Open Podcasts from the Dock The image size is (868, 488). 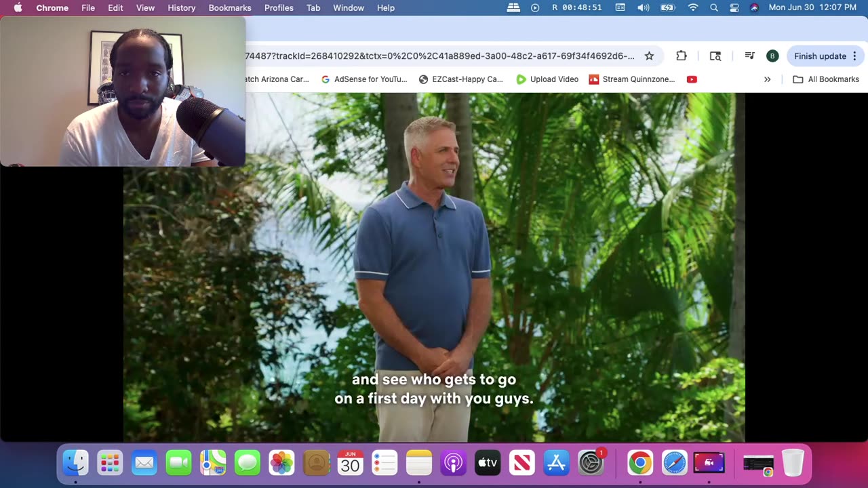454,463
